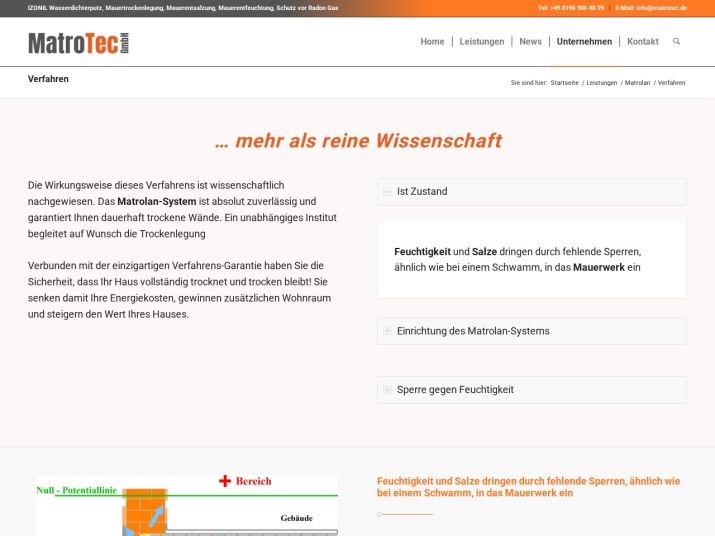Click the MatroTec GmbH logo
715x536 pixels.
click(78, 43)
